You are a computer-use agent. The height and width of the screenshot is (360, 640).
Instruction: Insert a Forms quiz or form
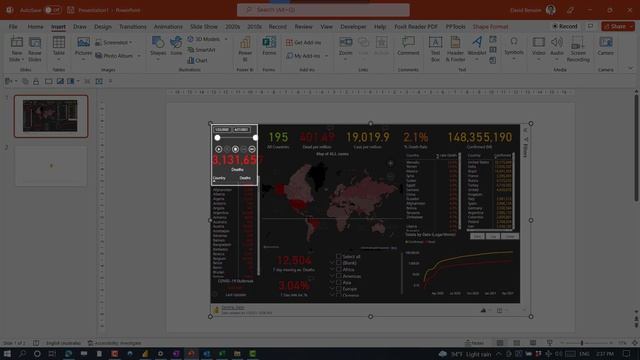pos(269,46)
